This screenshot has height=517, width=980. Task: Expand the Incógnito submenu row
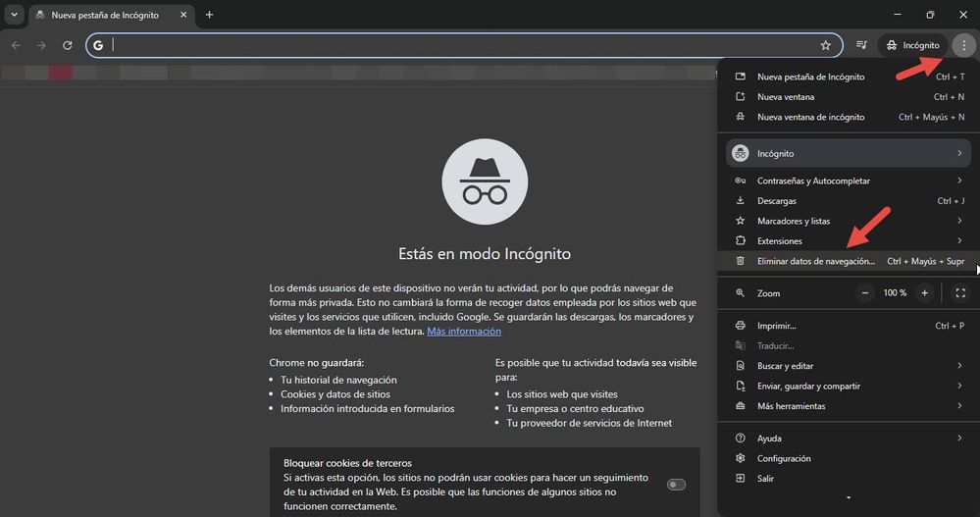(849, 153)
